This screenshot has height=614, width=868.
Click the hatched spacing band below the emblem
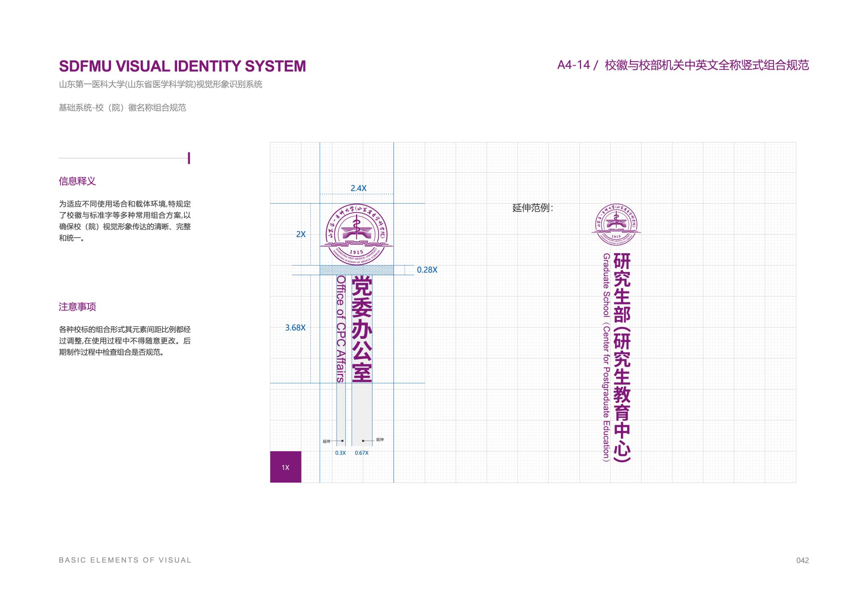click(356, 270)
